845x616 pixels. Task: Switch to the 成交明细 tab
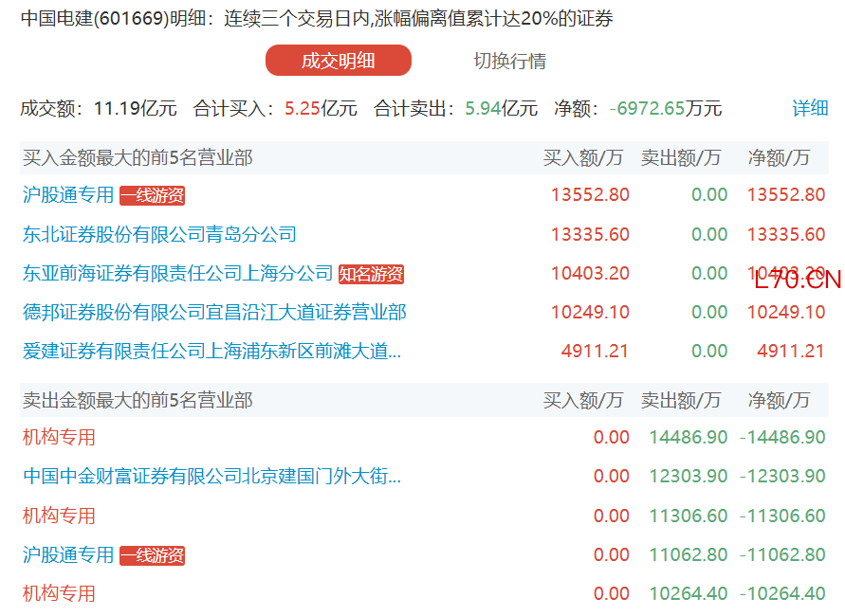point(338,61)
